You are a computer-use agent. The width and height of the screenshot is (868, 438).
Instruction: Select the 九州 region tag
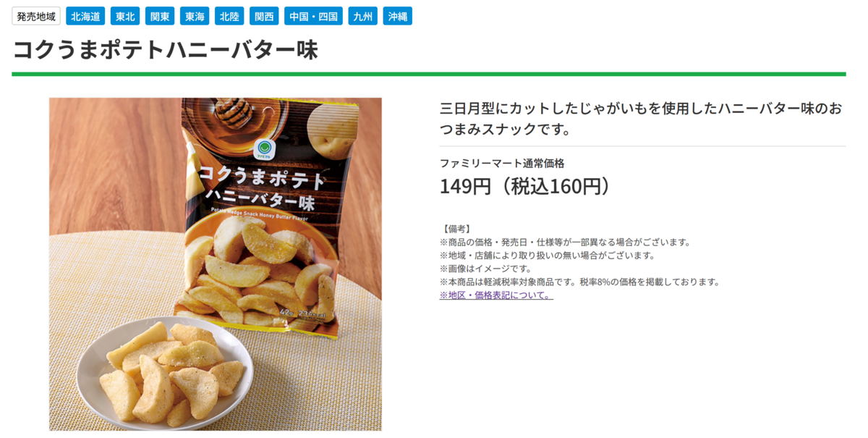(x=362, y=16)
